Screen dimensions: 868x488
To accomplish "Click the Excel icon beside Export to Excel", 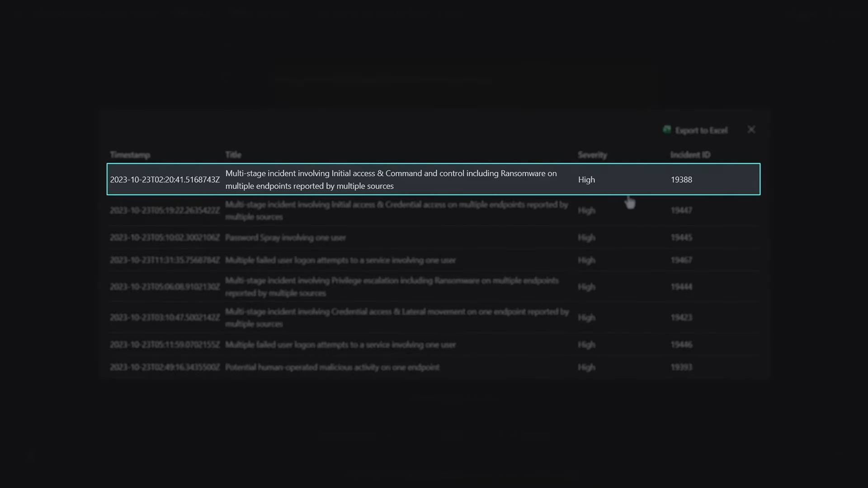I will (x=667, y=130).
